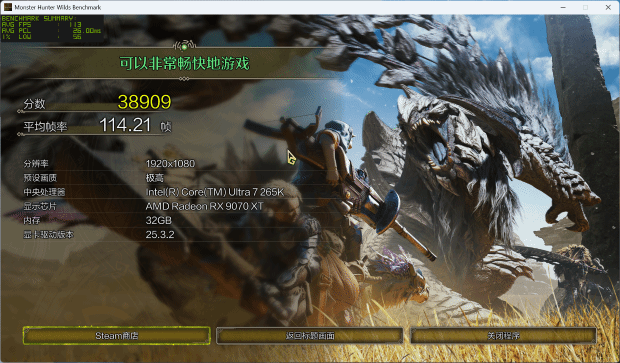Click BENCHMARK SUMMARY in the overlay

pos(39,18)
